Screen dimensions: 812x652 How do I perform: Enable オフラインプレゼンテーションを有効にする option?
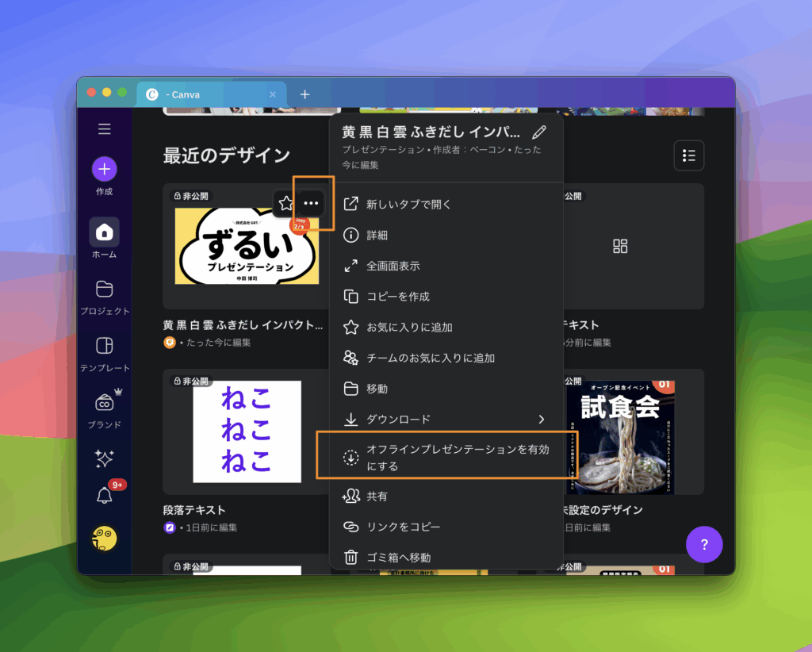click(446, 458)
